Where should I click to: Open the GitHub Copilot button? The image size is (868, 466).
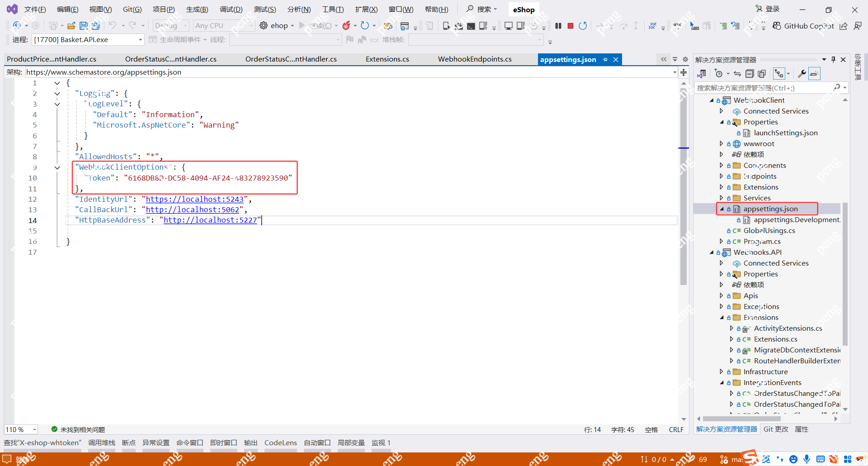(x=803, y=26)
